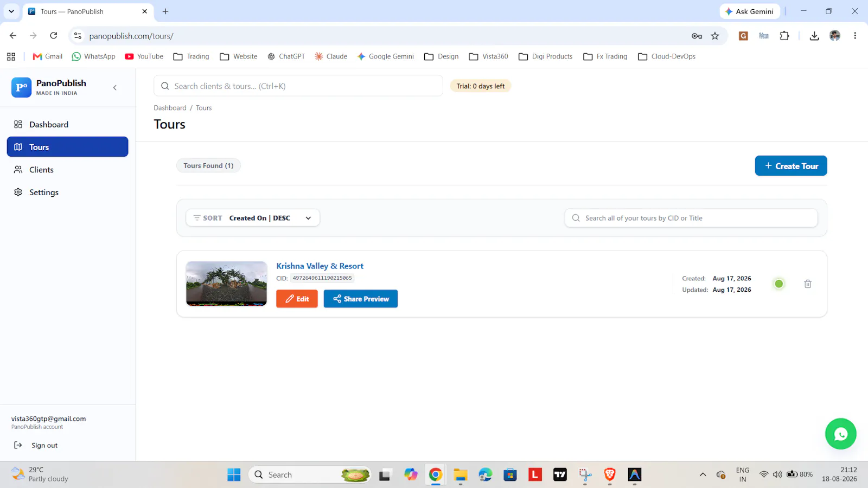Search tours by CID or Title field

point(691,218)
